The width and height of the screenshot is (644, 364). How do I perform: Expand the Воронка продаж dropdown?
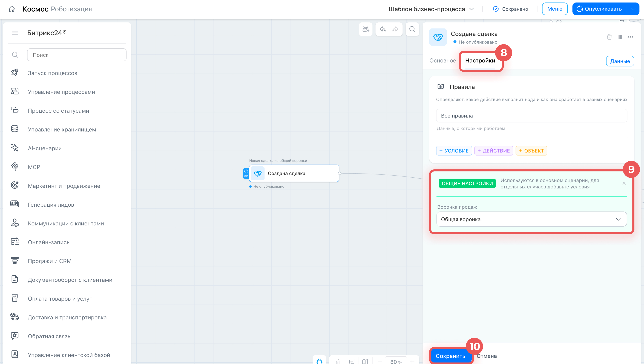[x=531, y=219]
